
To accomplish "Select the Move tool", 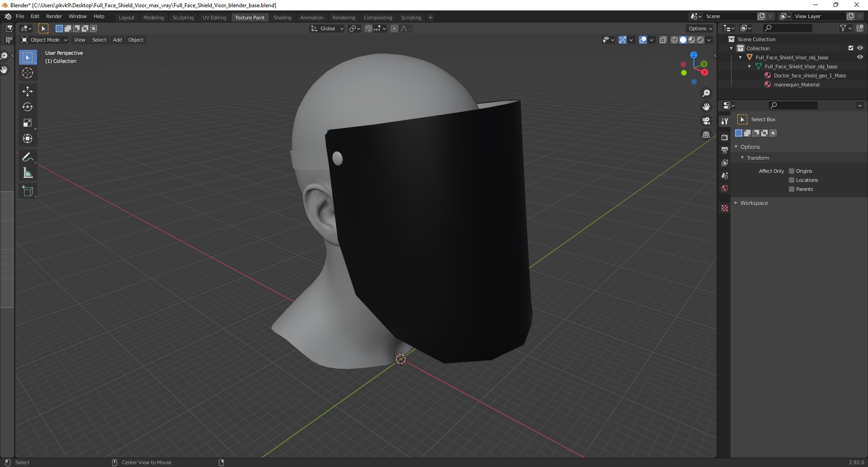I will pyautogui.click(x=28, y=91).
